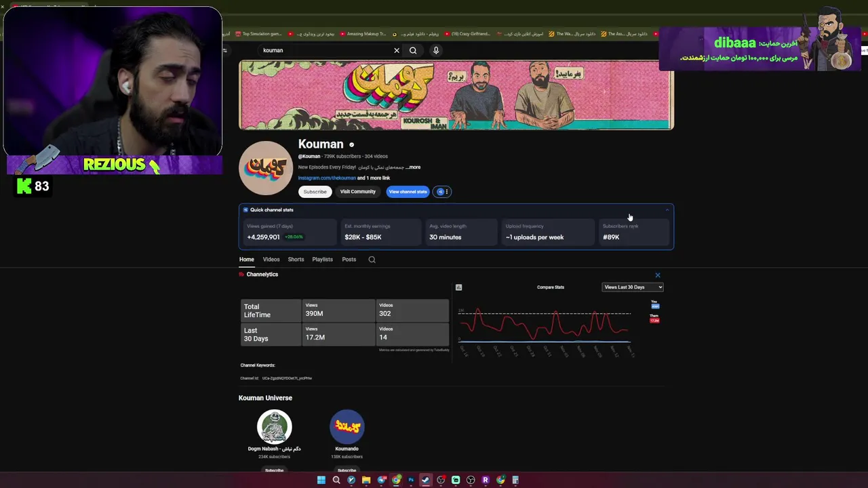Image resolution: width=868 pixels, height=488 pixels.
Task: Open the 'and 1 more link' text
Action: (374, 178)
